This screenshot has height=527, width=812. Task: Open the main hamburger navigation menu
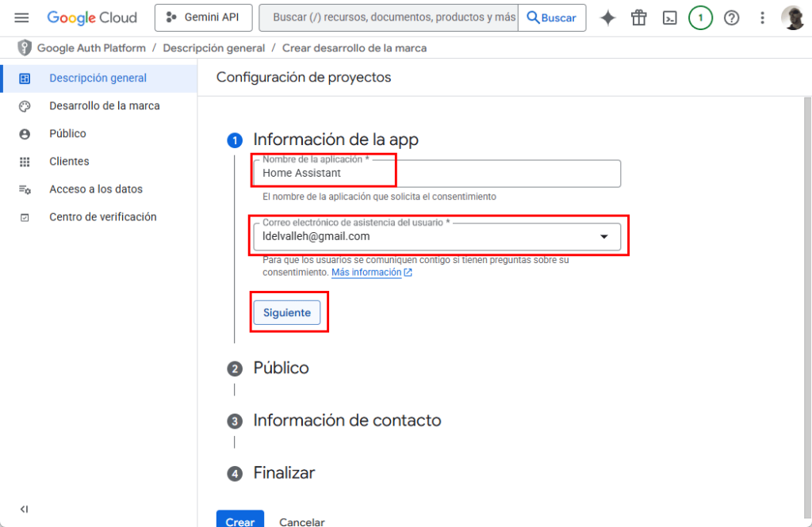pyautogui.click(x=21, y=17)
